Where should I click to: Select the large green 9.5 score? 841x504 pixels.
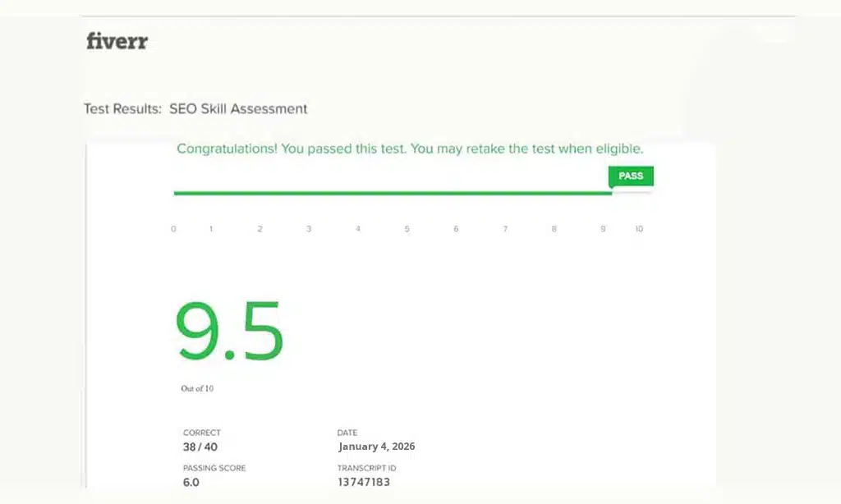228,329
